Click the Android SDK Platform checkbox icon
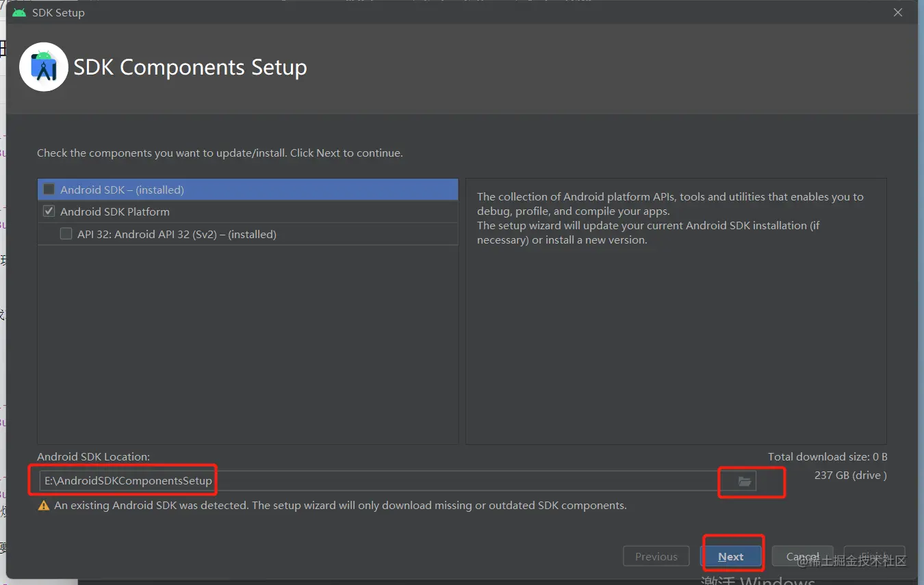 coord(48,211)
